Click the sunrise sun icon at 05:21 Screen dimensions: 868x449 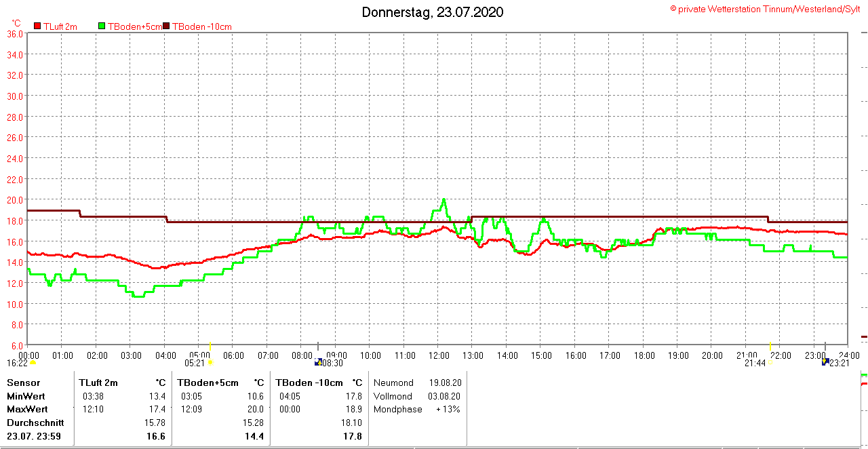coord(210,362)
